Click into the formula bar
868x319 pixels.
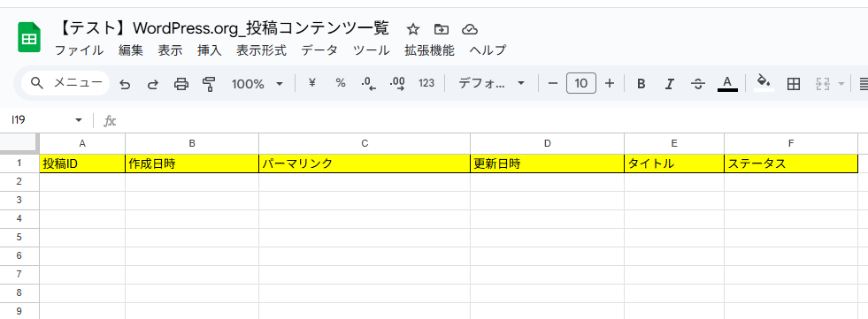(493, 120)
